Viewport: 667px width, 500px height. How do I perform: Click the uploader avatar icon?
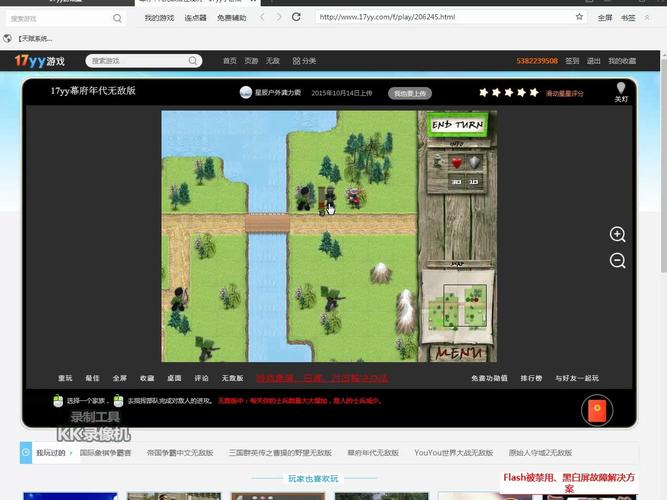click(x=245, y=92)
